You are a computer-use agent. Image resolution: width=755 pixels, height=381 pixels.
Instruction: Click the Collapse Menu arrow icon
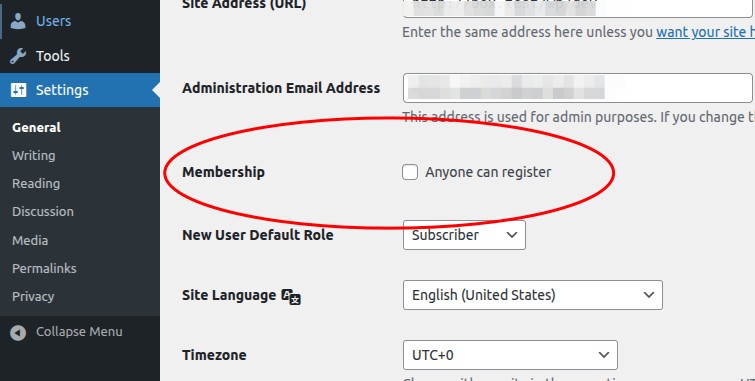click(x=18, y=332)
